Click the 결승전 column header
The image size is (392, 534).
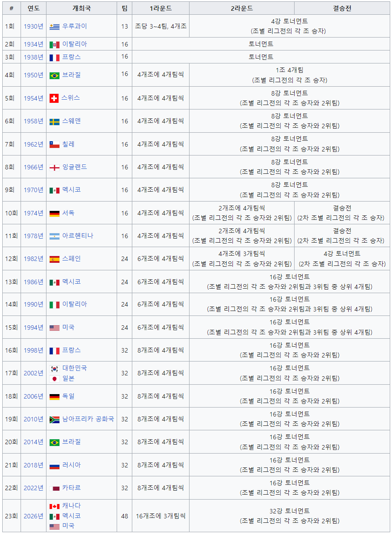click(x=342, y=8)
